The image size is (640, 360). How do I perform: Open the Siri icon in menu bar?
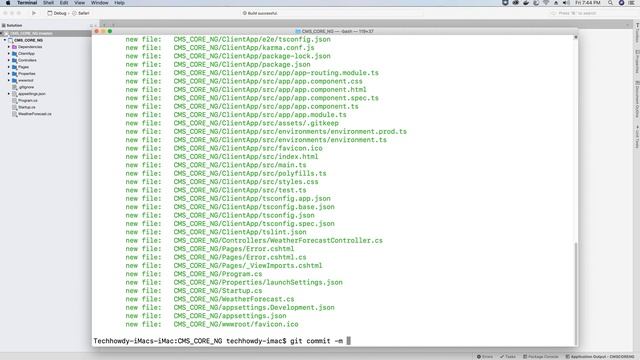(621, 3)
